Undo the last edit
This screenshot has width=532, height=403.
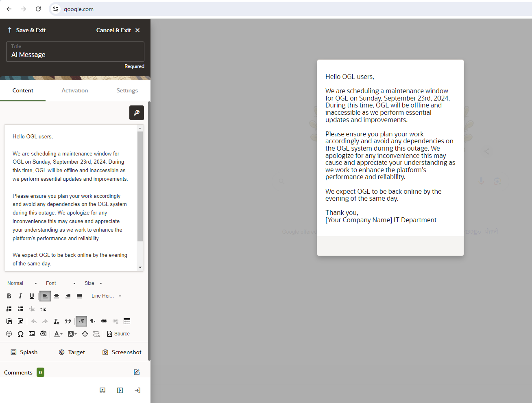tap(34, 321)
